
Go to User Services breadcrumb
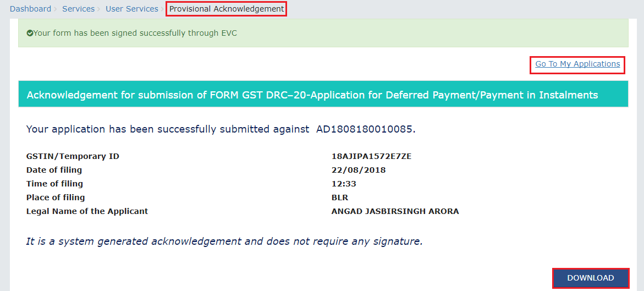131,9
